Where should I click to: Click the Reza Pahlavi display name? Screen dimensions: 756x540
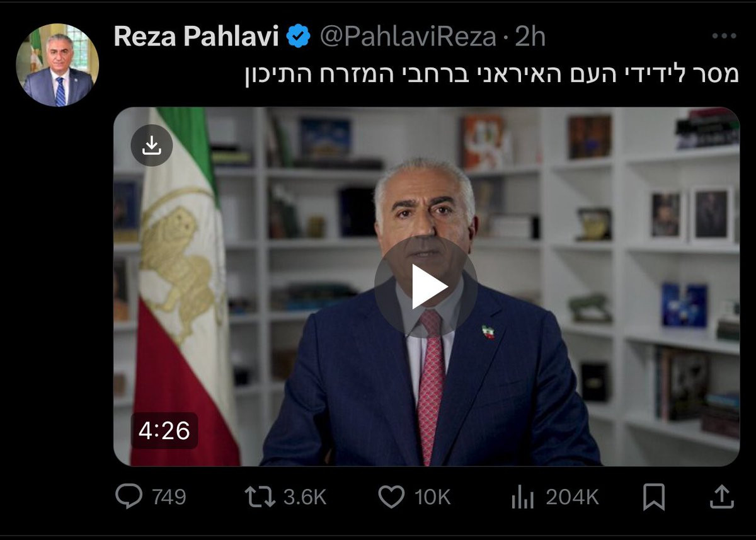pos(196,37)
